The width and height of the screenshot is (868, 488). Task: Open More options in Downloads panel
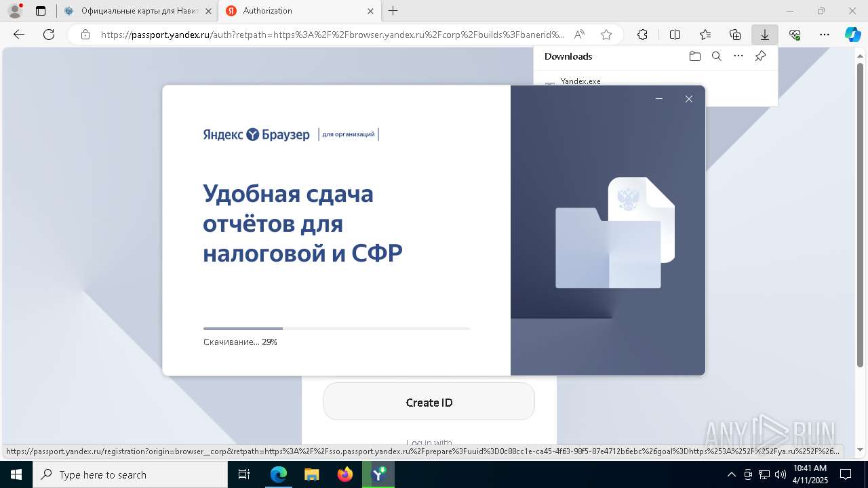coord(738,56)
